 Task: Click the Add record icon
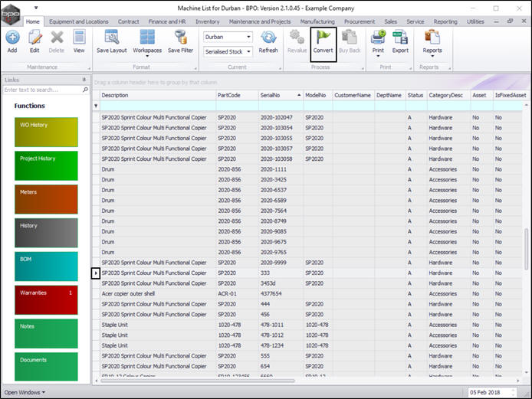[12, 38]
